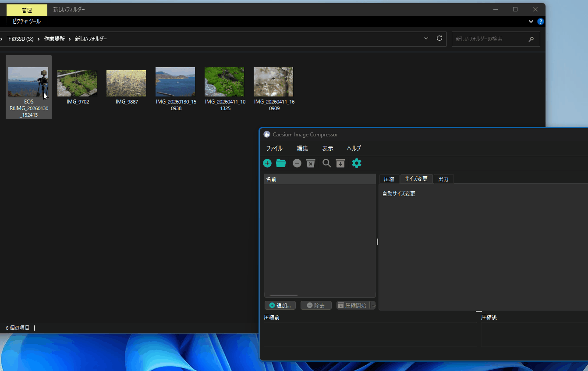Viewport: 588px width, 371px height.
Task: Open the ピクチャ ツール tab in Explorer
Action: (x=27, y=21)
